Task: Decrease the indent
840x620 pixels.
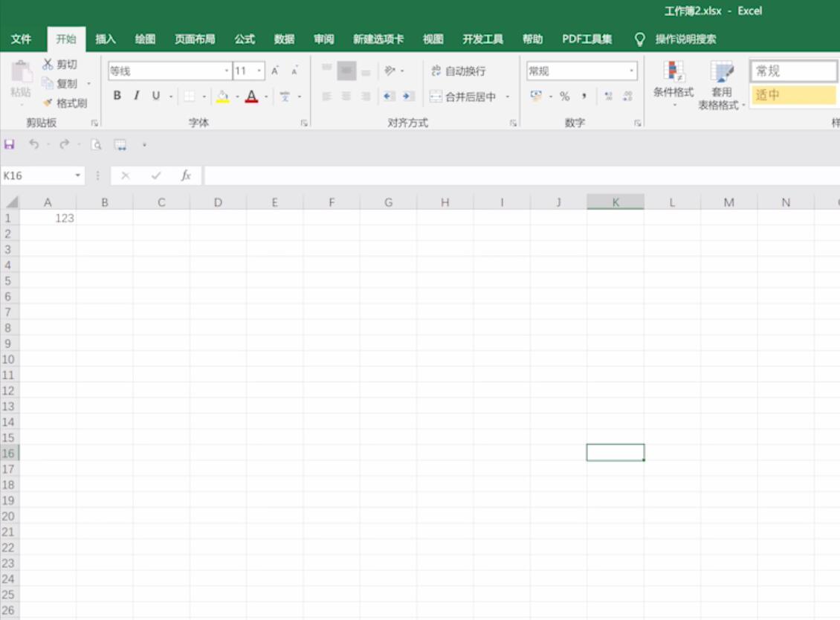Action: point(389,97)
